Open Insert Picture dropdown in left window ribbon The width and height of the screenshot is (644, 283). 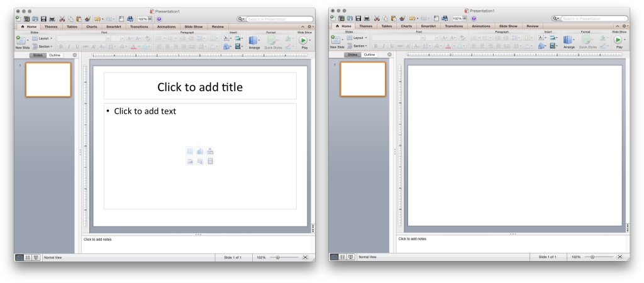pyautogui.click(x=239, y=38)
